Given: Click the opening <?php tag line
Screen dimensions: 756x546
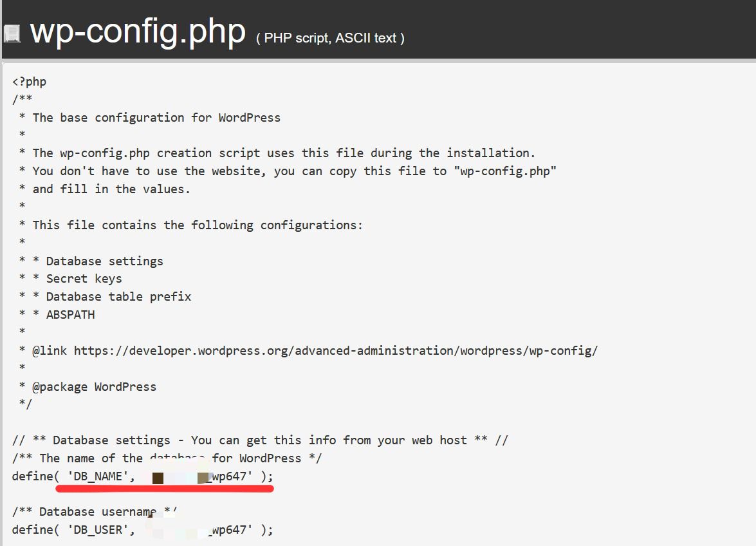Looking at the screenshot, I should tap(29, 82).
